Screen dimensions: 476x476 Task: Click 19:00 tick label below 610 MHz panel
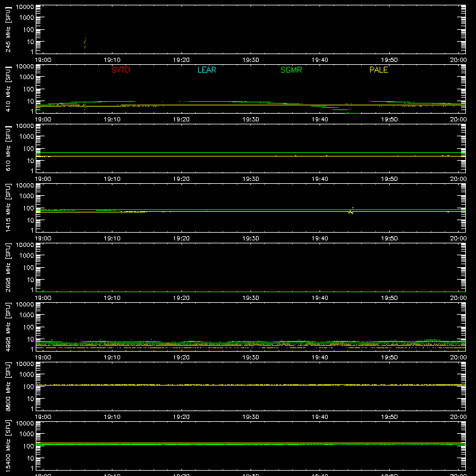43,179
